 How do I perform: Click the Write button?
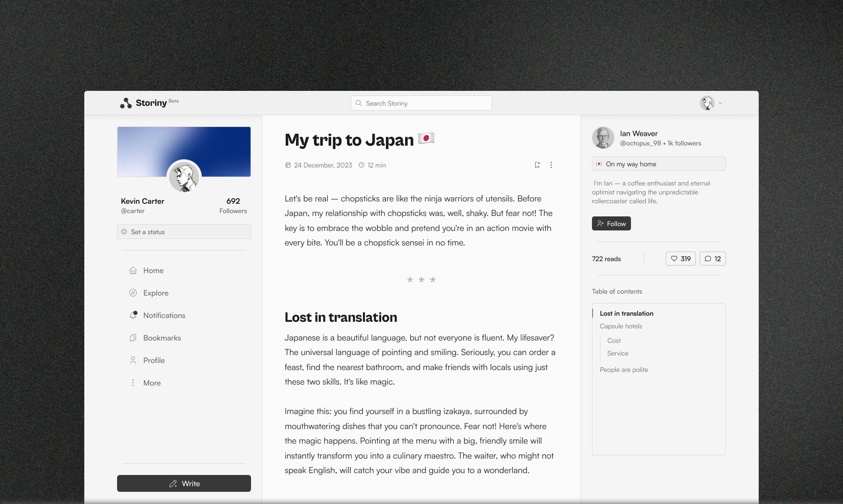pyautogui.click(x=184, y=483)
